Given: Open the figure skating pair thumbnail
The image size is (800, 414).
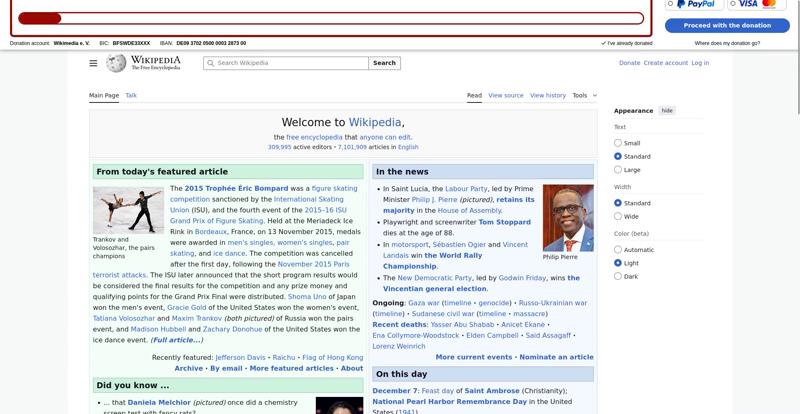Looking at the screenshot, I should click(128, 210).
